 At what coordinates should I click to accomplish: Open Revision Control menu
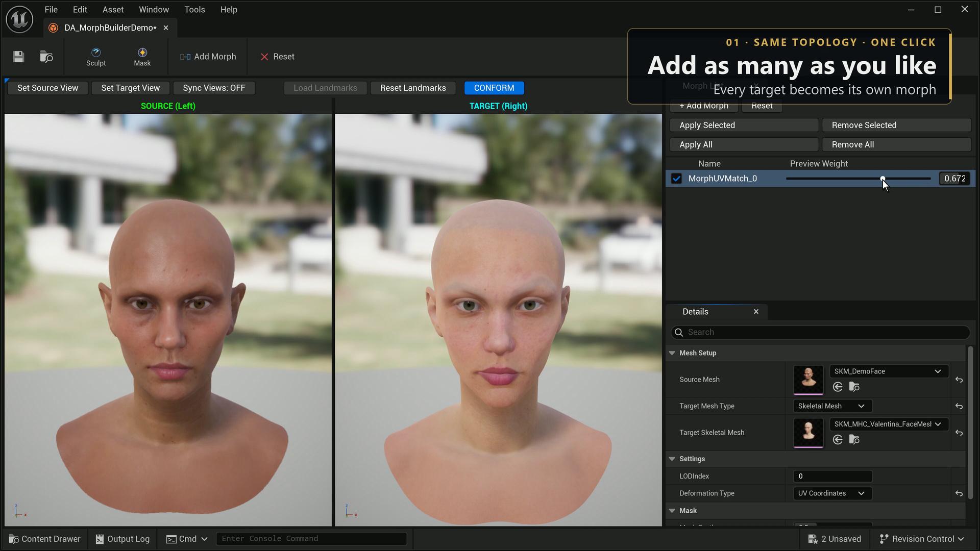922,539
